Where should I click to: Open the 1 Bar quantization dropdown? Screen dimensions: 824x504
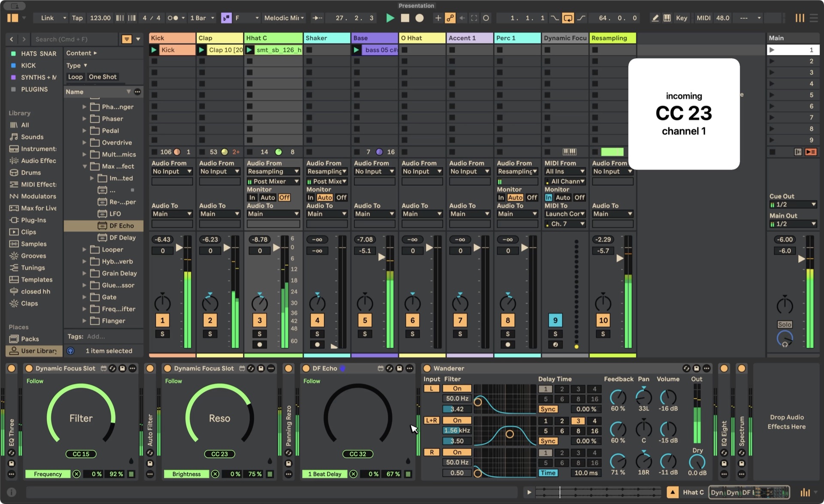click(x=202, y=18)
